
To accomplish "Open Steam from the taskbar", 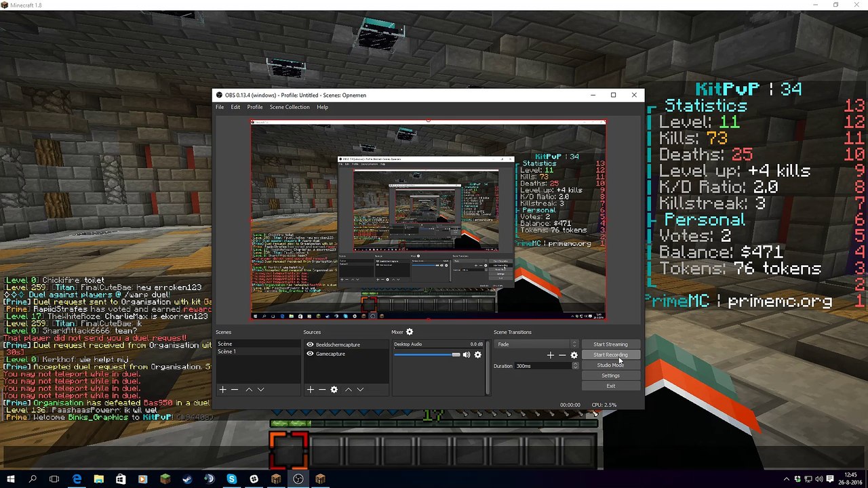I will 187,479.
